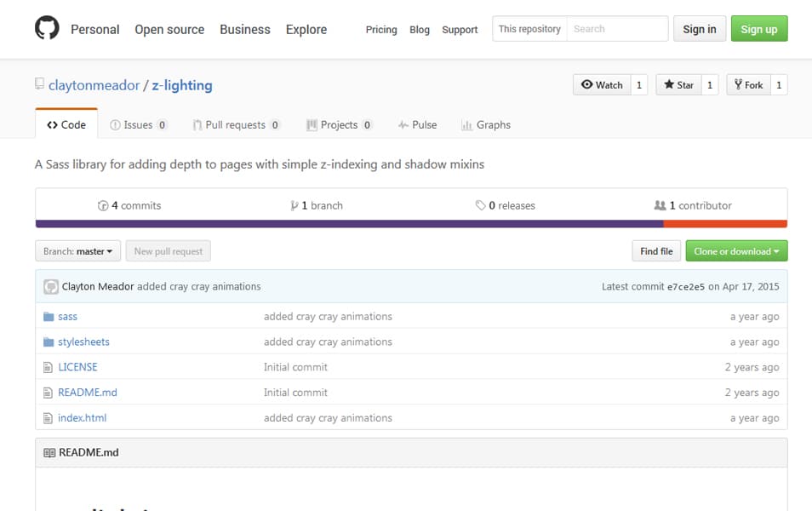Click the Issues tab exclamation icon
The height and width of the screenshot is (511, 812).
115,125
